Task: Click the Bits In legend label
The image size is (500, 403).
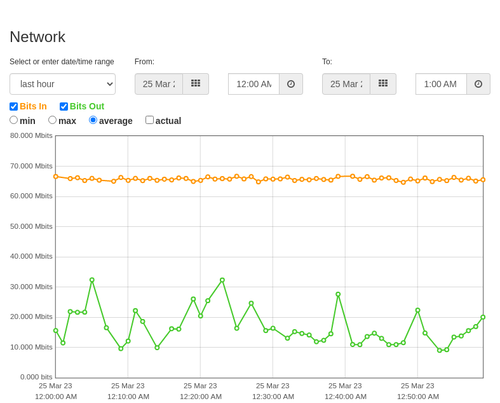Action: click(33, 106)
